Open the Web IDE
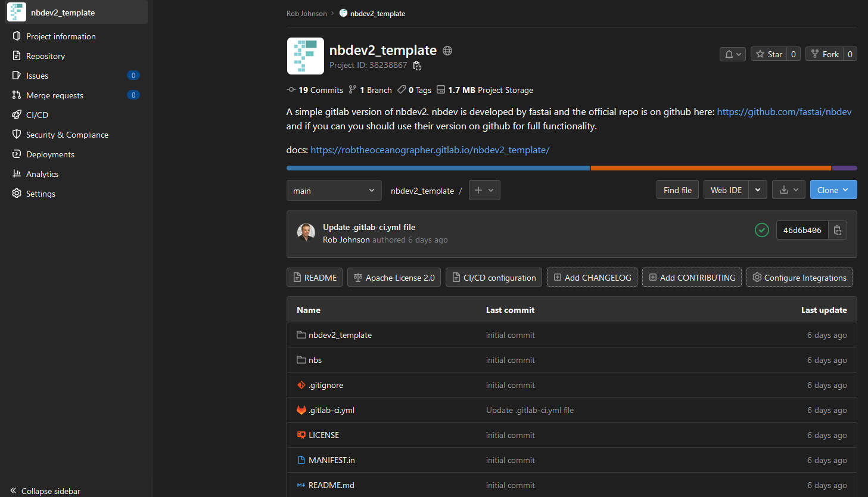Image resolution: width=868 pixels, height=497 pixels. coord(726,190)
